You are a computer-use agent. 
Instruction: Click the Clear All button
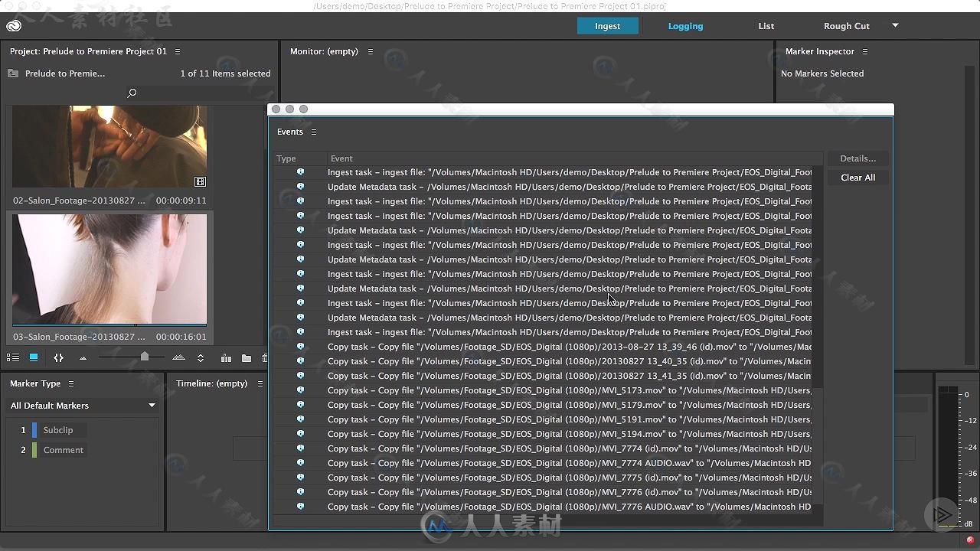857,178
